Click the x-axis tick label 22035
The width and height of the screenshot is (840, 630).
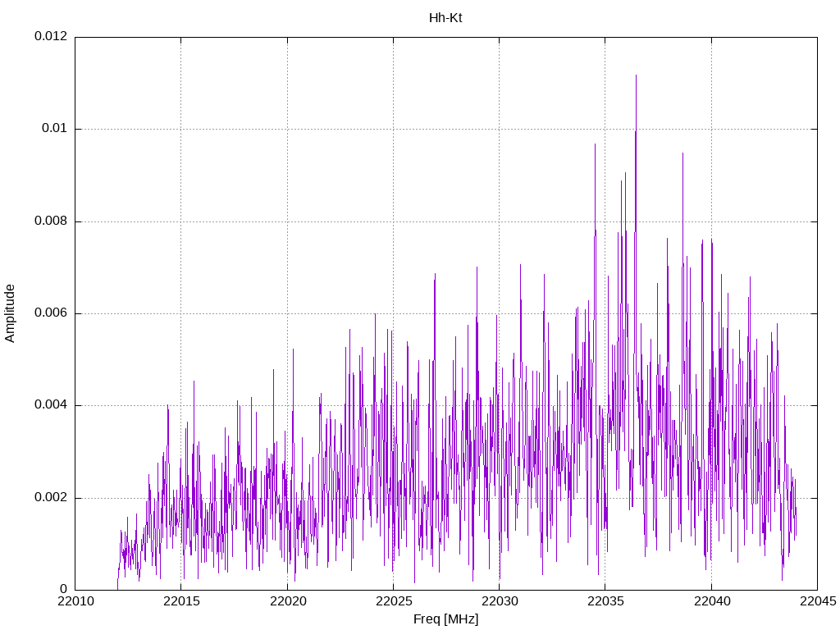pyautogui.click(x=605, y=601)
